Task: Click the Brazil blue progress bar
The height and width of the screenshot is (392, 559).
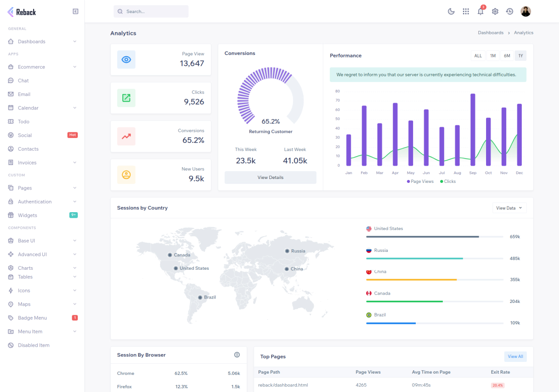Action: [x=391, y=323]
